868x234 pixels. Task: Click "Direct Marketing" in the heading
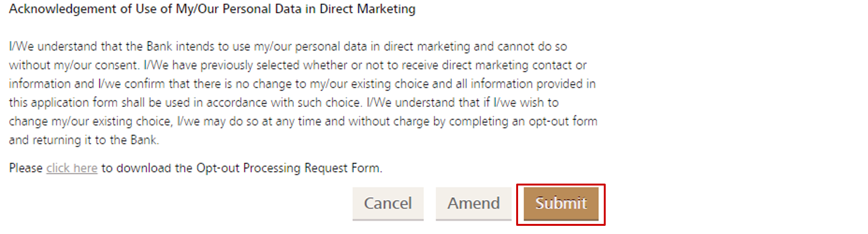coord(367,9)
